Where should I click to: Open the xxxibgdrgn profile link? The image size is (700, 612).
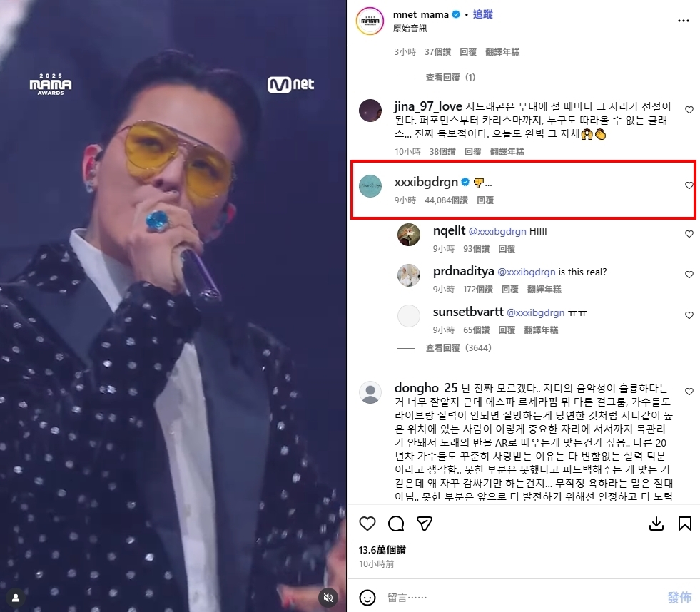tap(426, 182)
